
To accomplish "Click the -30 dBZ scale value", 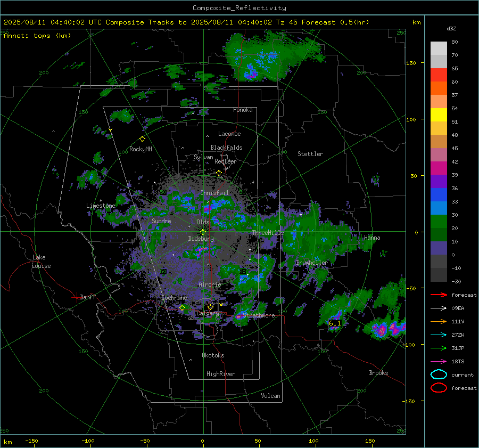I will pyautogui.click(x=456, y=281).
